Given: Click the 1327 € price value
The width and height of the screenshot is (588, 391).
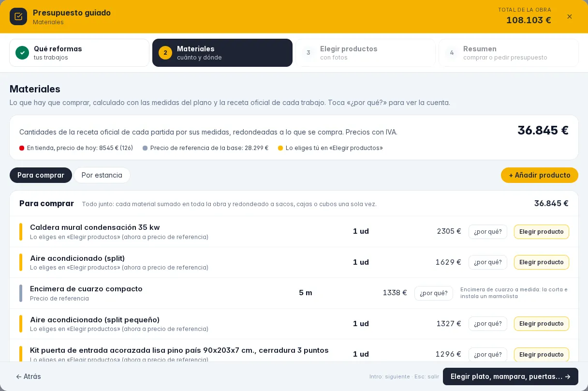Looking at the screenshot, I should pyautogui.click(x=449, y=324).
